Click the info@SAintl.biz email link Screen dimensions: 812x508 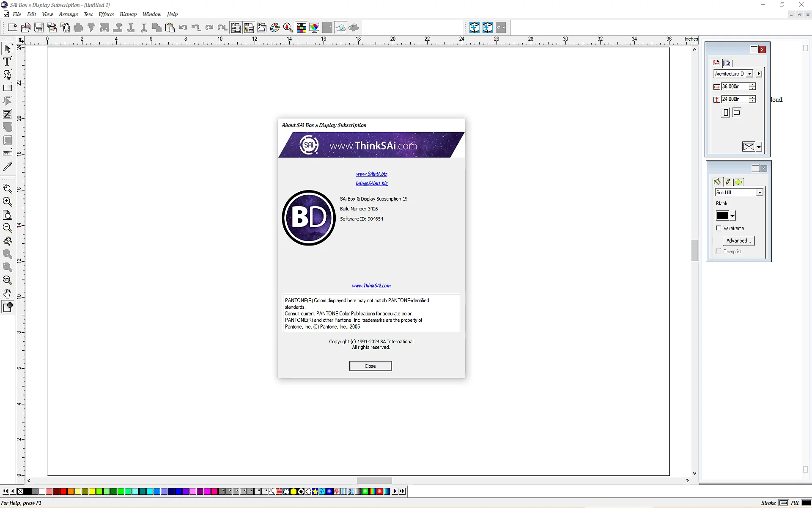[x=372, y=184]
